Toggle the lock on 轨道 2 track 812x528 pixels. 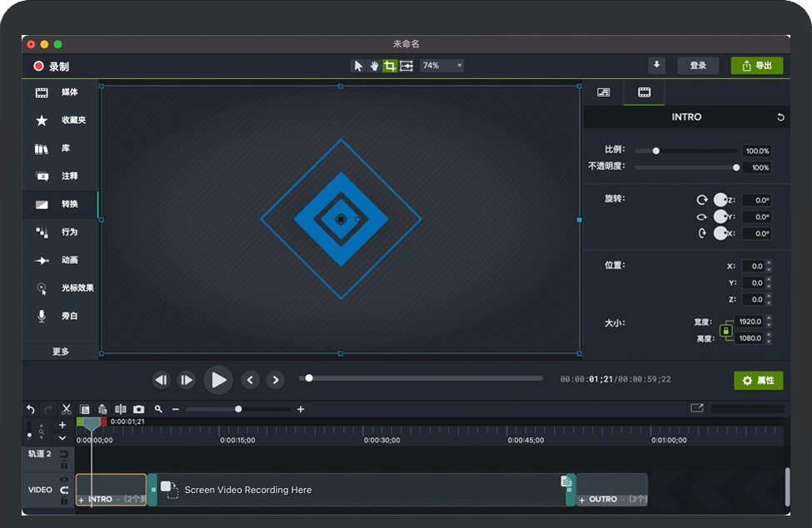(x=64, y=465)
